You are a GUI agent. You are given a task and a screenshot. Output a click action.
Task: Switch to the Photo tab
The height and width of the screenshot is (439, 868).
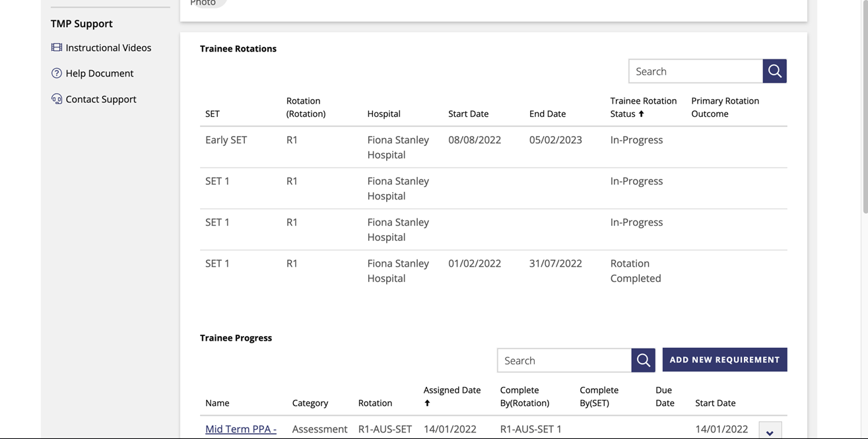coord(202,3)
